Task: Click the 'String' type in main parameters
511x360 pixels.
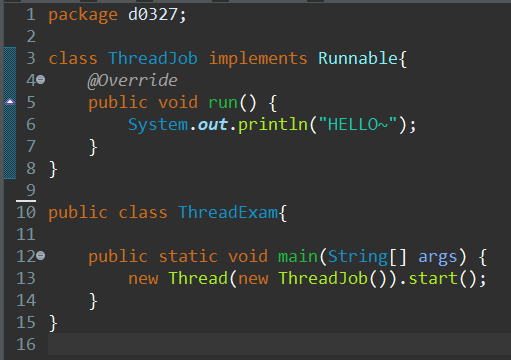Action: [358, 257]
